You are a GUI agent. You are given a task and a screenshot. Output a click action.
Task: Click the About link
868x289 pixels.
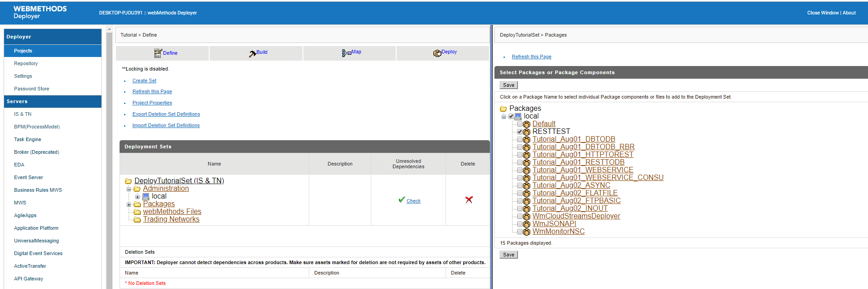[849, 13]
